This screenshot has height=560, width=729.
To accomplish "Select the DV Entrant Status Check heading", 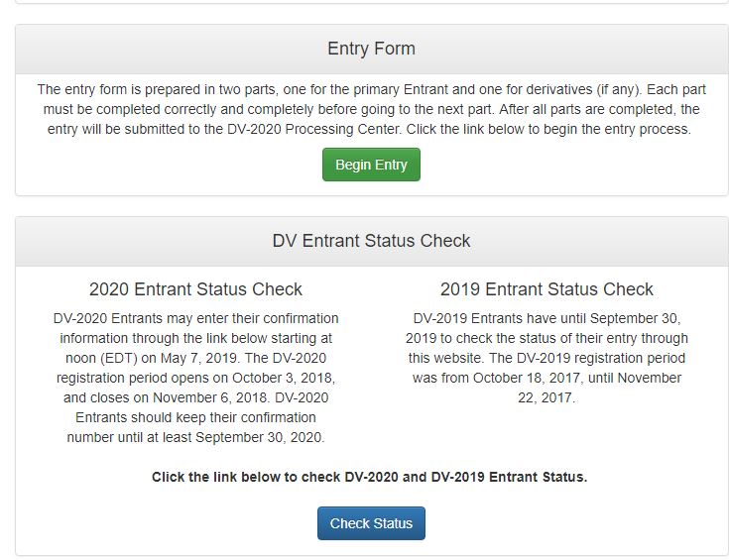I will [371, 241].
